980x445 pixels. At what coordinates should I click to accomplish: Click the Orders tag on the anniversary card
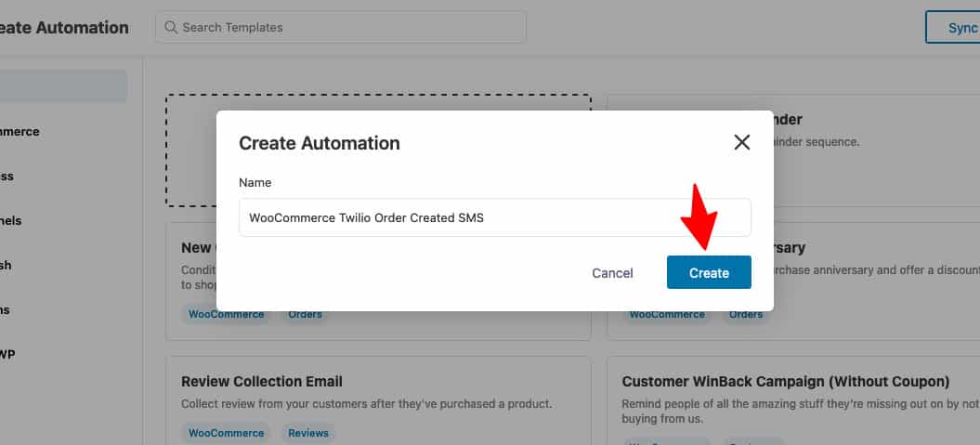tap(746, 314)
